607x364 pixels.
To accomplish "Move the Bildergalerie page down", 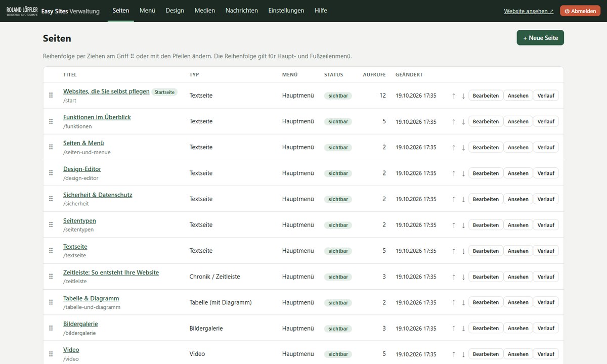I will 463,328.
